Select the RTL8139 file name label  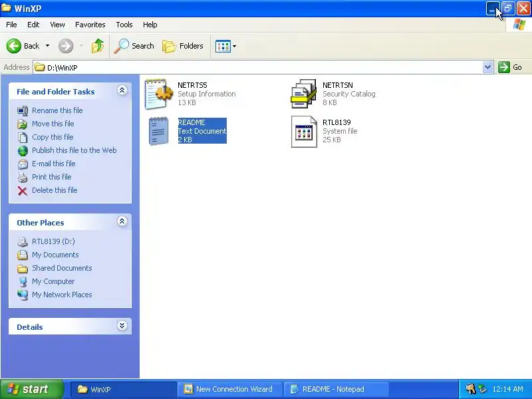coord(336,122)
